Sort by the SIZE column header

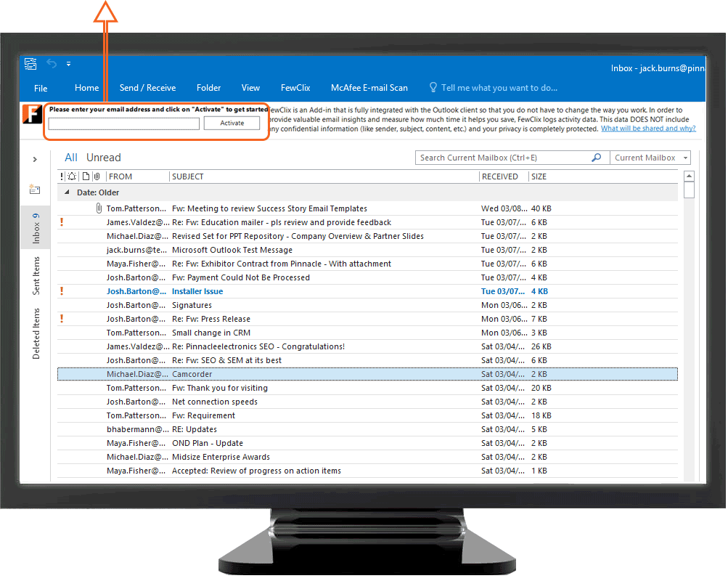point(539,176)
